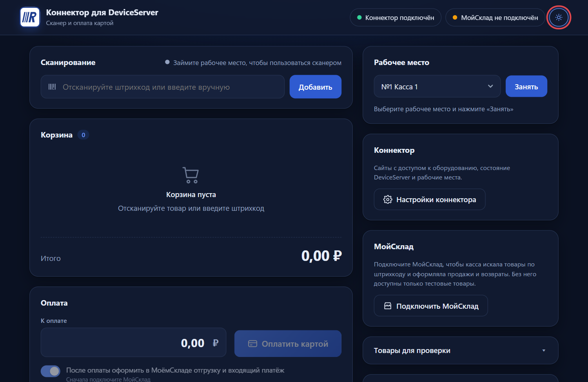Viewport: 588px width, 382px height.
Task: Click the Занять button
Action: 526,87
